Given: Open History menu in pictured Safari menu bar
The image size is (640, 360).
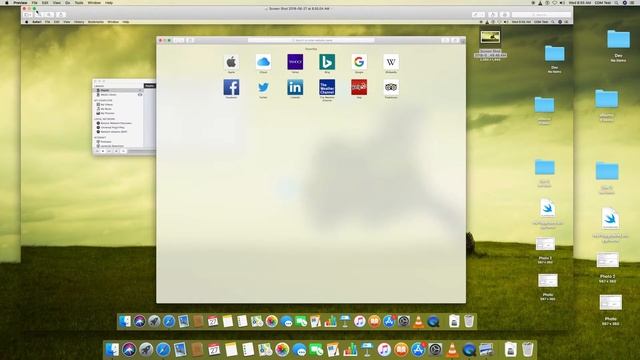Looking at the screenshot, I should pos(79,22).
